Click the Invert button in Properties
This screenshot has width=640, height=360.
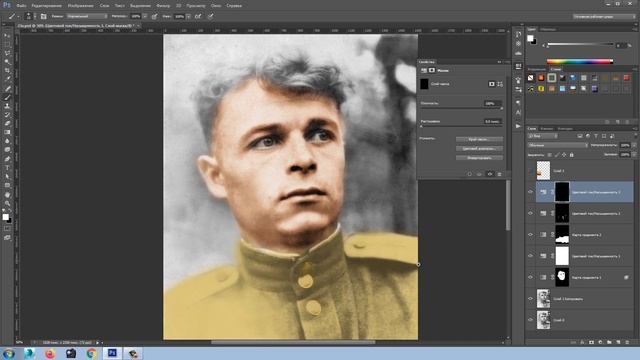[x=479, y=158]
